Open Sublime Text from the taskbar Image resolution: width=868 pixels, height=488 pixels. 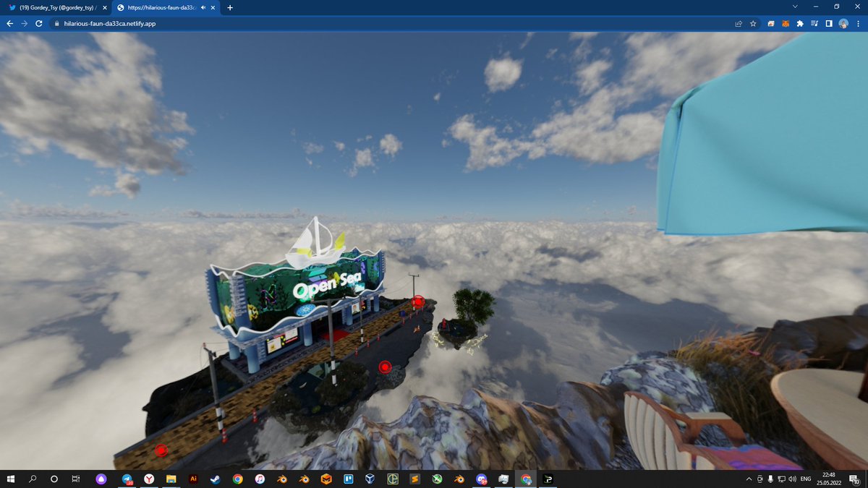point(415,479)
